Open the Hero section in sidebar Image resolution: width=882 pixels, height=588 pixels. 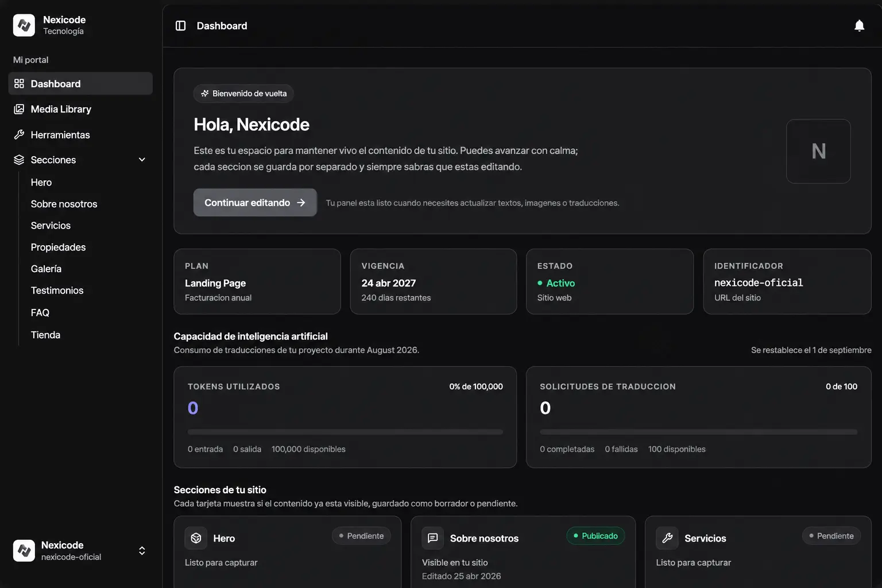41,183
